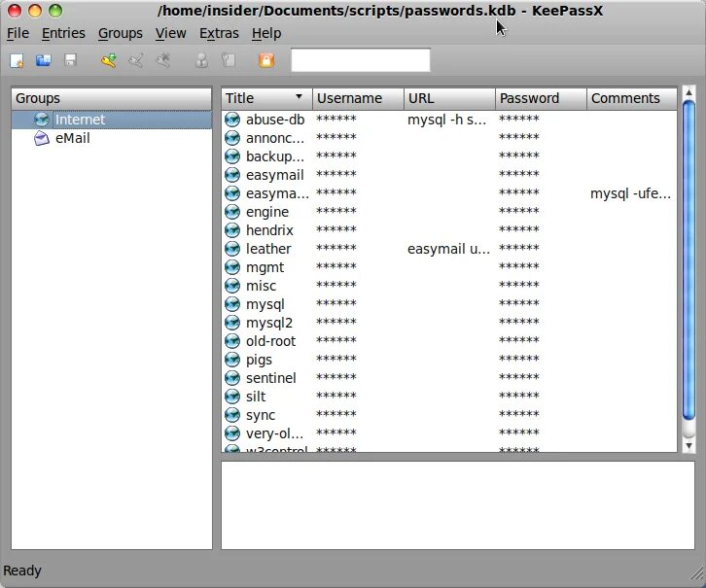This screenshot has height=588, width=706.
Task: Click the Groups panel header
Action: click(x=112, y=98)
